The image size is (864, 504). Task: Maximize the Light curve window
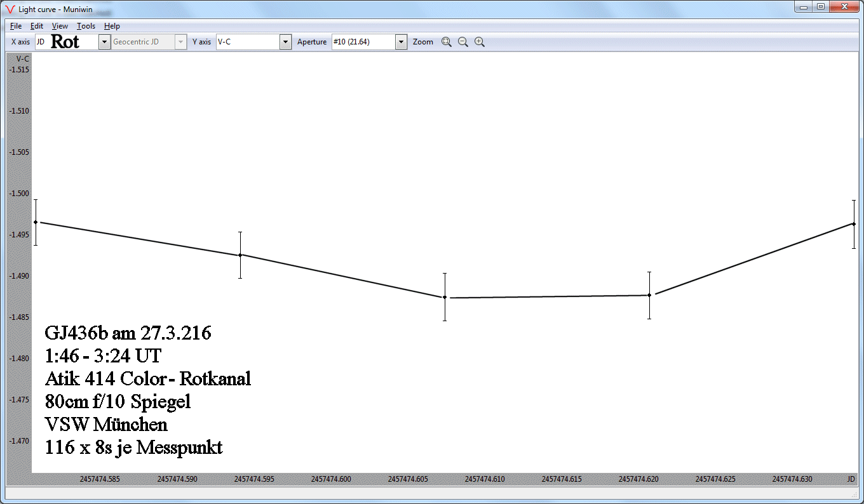[x=821, y=7]
